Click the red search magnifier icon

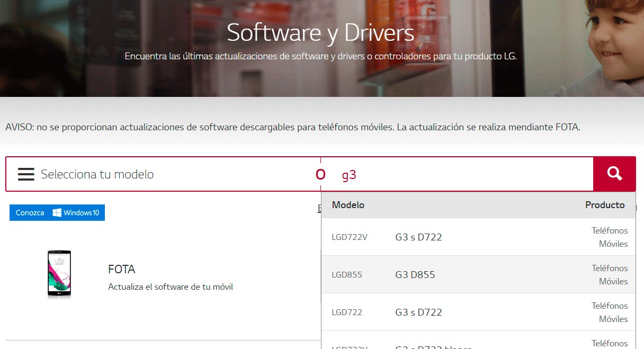pos(614,173)
